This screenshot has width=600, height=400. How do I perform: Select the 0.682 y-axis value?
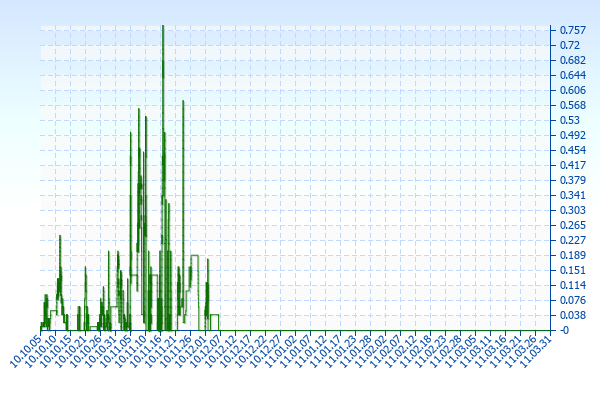click(x=572, y=60)
